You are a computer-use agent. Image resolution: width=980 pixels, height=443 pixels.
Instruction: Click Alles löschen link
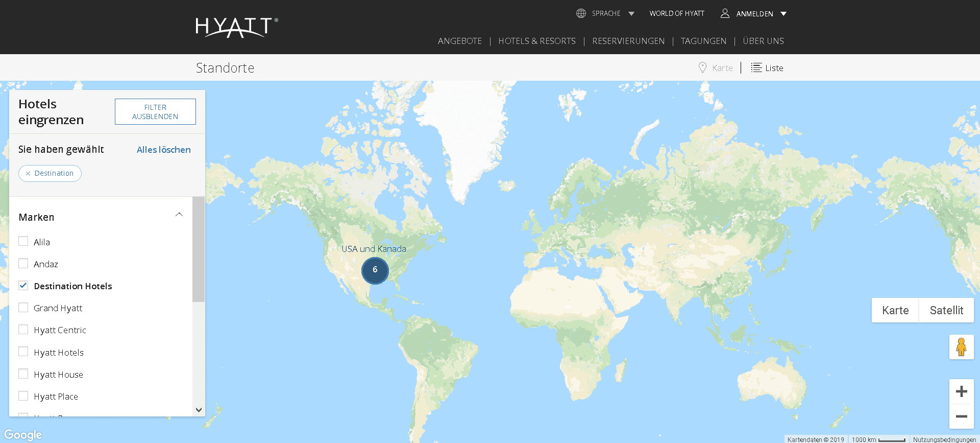[x=164, y=150]
